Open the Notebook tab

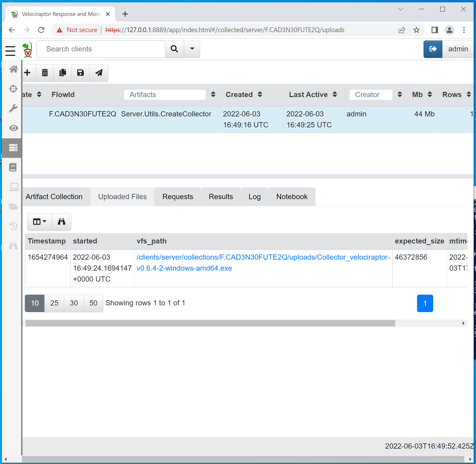[292, 197]
